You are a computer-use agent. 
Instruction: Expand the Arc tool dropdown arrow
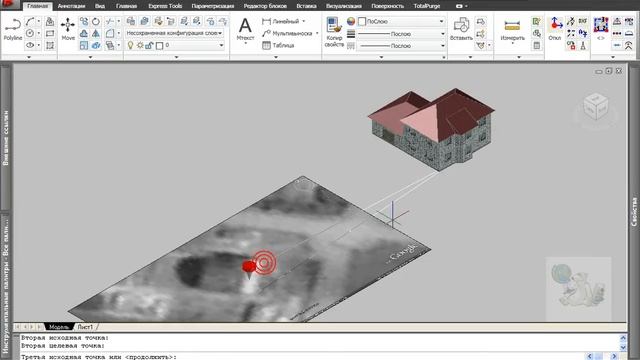coord(39,21)
